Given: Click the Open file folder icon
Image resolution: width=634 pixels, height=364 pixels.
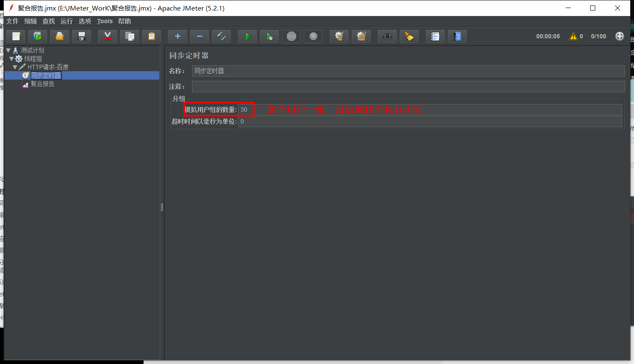Looking at the screenshot, I should coord(60,36).
